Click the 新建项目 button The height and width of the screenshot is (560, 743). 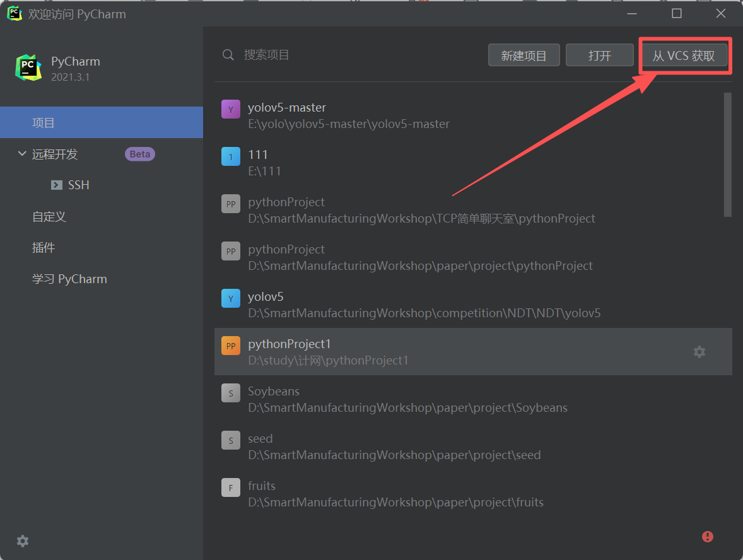pyautogui.click(x=524, y=55)
